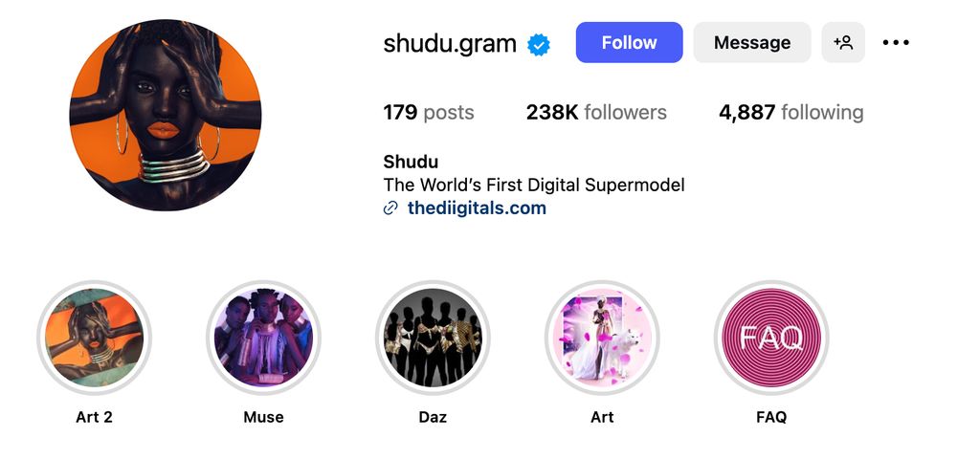Click the shudu.gram username heading
Viewport: 980px width, 459px height.
click(x=450, y=43)
